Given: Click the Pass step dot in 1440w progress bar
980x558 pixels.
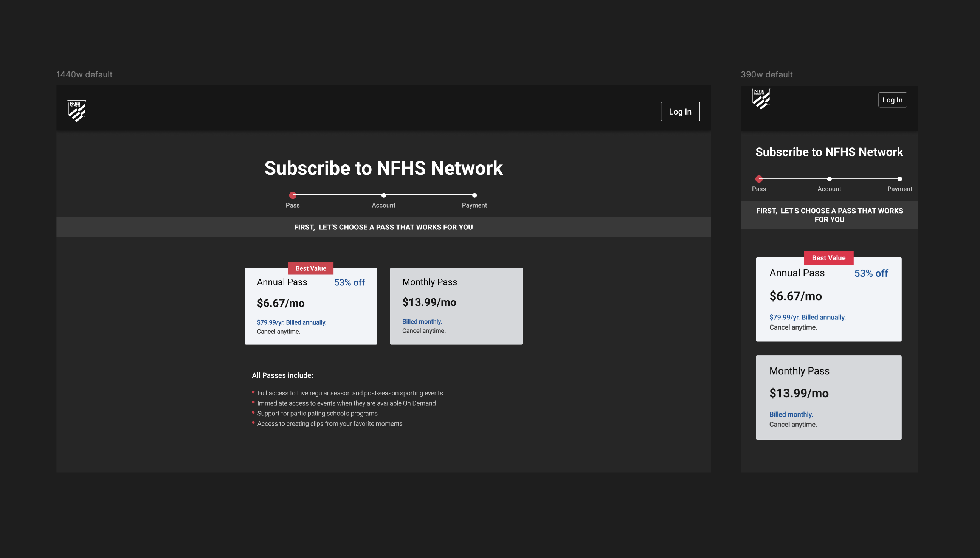Looking at the screenshot, I should (x=293, y=195).
